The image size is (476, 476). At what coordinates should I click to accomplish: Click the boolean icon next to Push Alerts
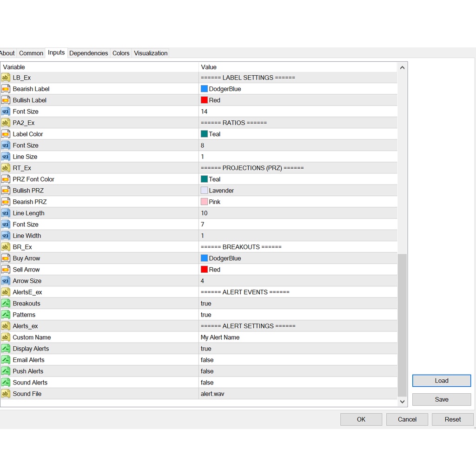[6, 371]
